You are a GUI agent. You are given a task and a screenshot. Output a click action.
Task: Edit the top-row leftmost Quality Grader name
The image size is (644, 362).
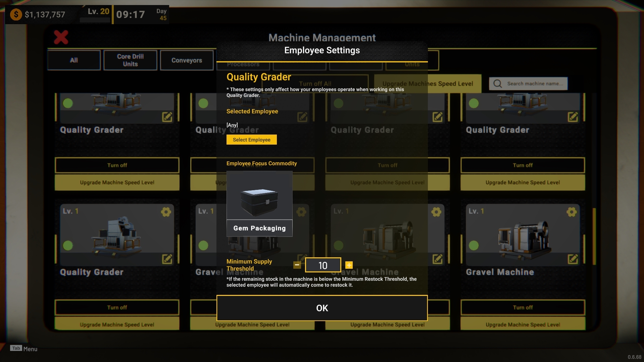point(167,117)
